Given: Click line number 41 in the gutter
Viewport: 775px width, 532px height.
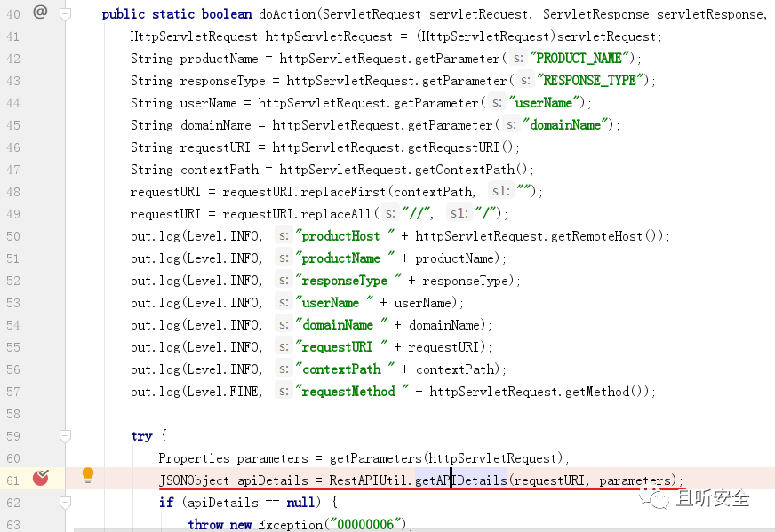Looking at the screenshot, I should (12, 36).
